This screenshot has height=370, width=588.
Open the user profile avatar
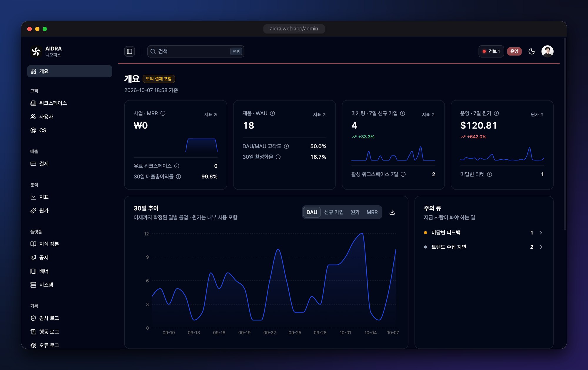tap(547, 51)
